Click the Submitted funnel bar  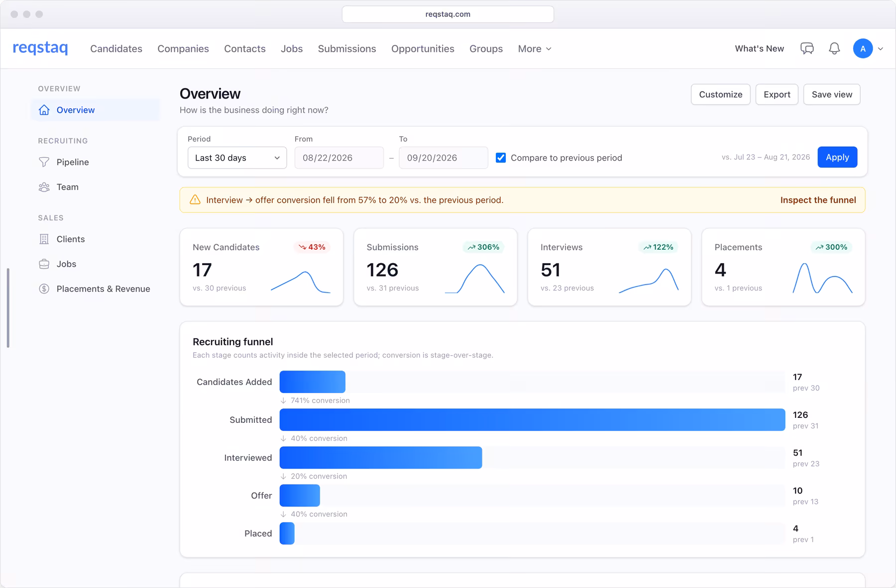point(532,419)
